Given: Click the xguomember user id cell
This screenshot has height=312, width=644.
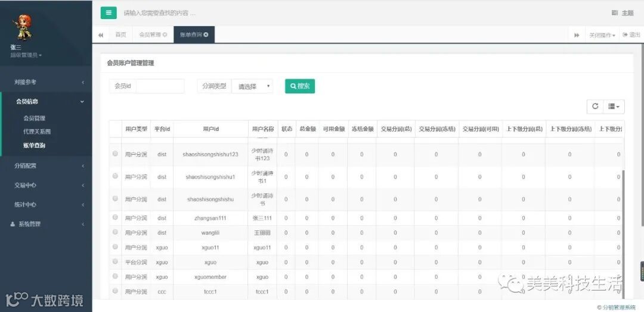Looking at the screenshot, I should pos(210,277).
